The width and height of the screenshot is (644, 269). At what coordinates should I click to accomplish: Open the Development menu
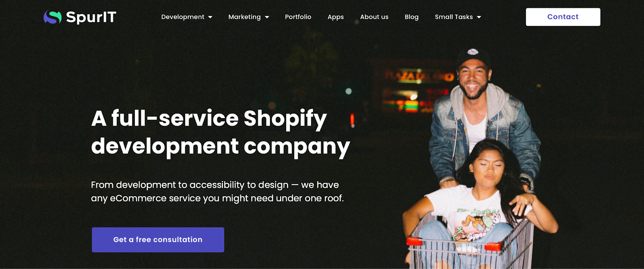pos(183,17)
